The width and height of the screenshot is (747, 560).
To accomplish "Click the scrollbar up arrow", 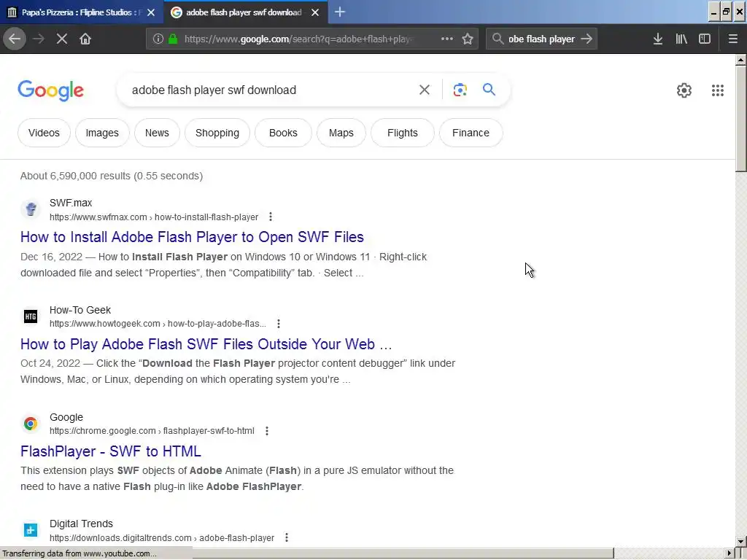I will 741,60.
